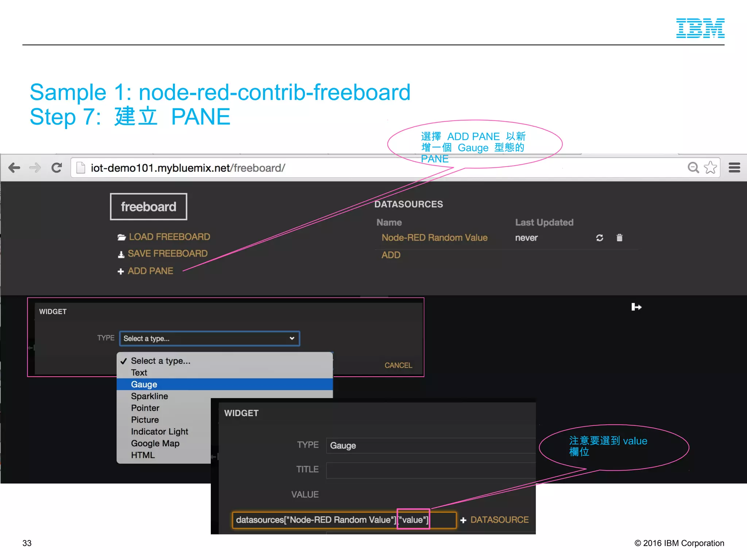Click SAVE FREEBOARD link
This screenshot has width=747, height=560.
[x=168, y=254]
